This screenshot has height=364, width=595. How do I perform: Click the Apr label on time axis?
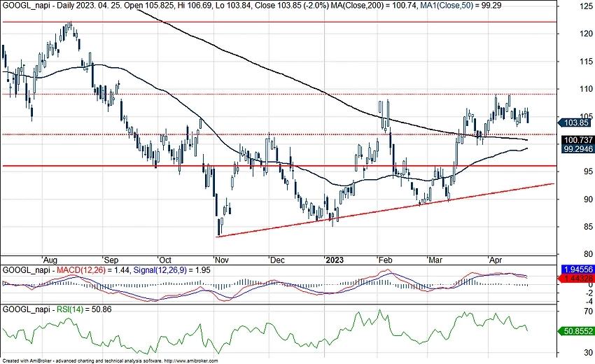495,260
